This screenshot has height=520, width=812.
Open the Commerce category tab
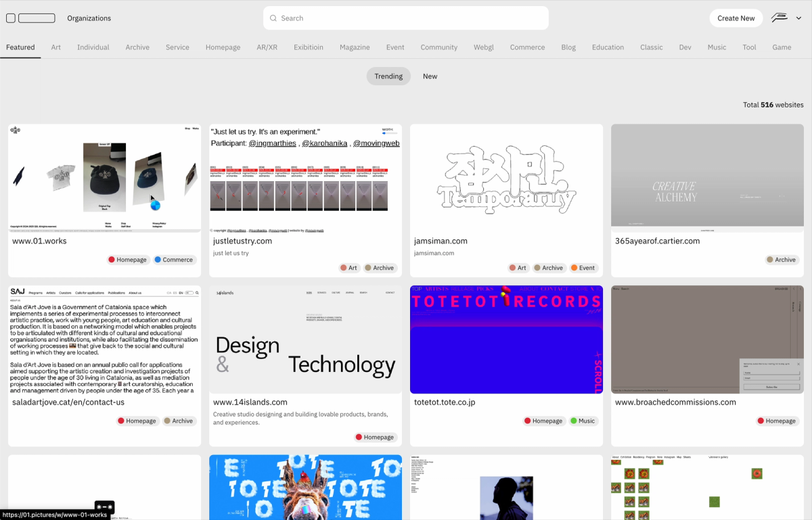tap(528, 47)
